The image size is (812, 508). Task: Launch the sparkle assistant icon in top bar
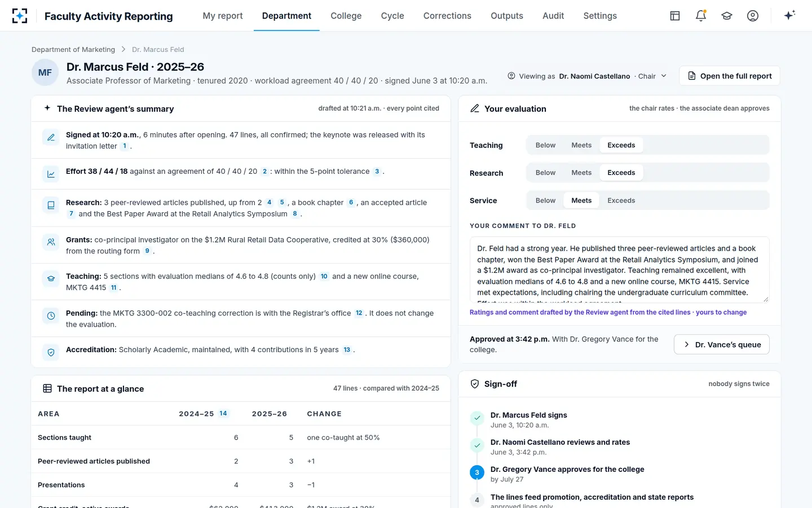point(789,15)
